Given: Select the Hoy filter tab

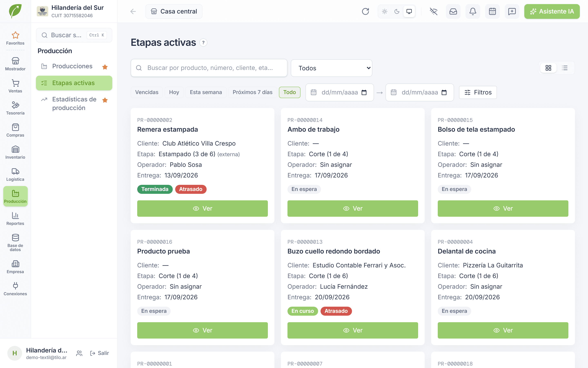Looking at the screenshot, I should coord(174,92).
